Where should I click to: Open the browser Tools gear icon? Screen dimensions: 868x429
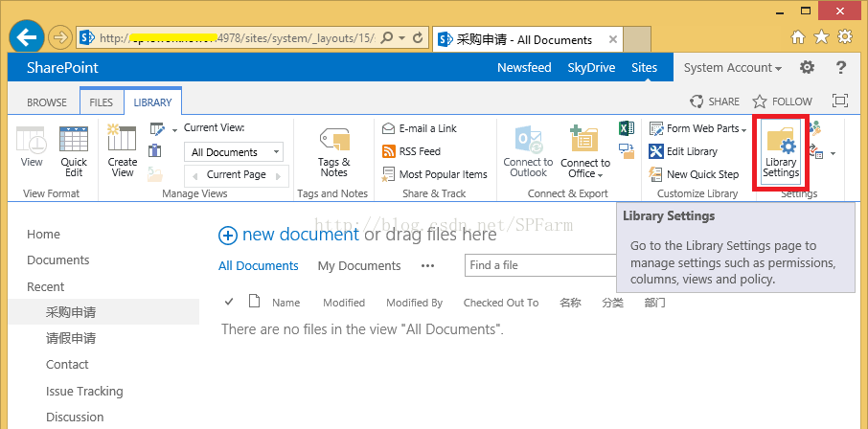coord(845,37)
